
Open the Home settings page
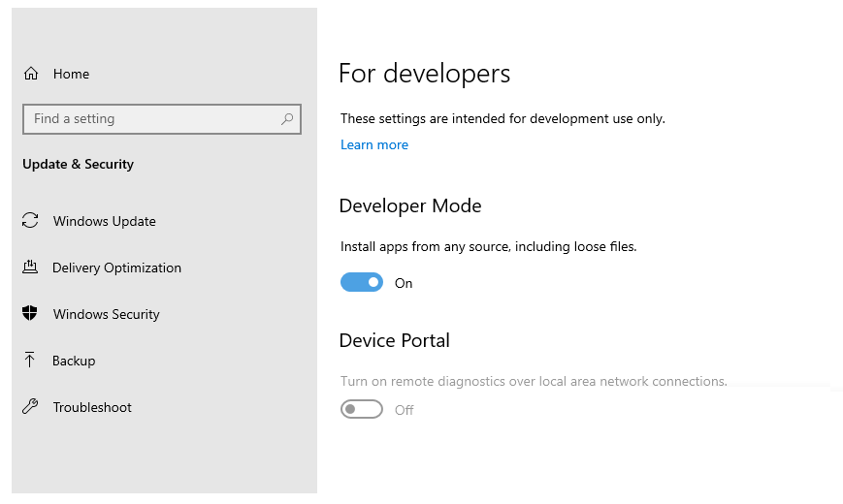point(71,75)
